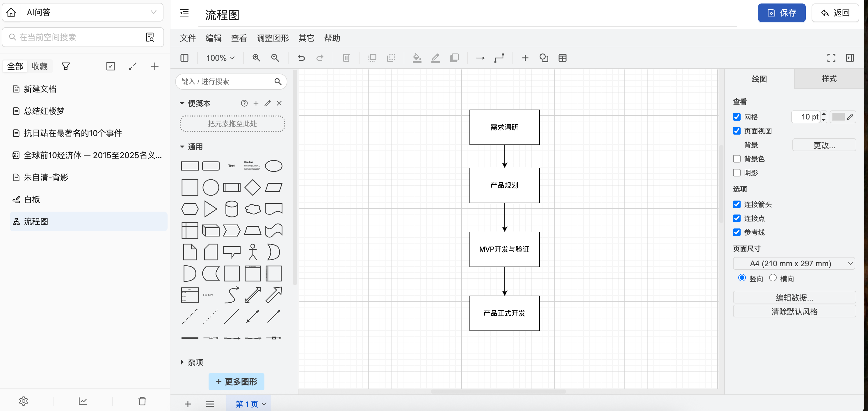The image size is (868, 411).
Task: Select the 需求调研 flowchart node
Action: click(504, 127)
